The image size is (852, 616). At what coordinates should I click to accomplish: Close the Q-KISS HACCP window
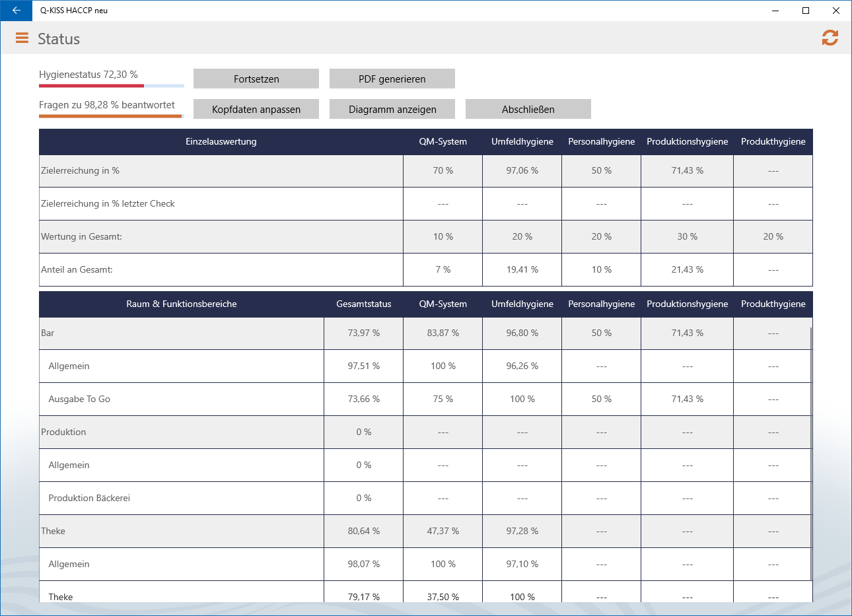click(836, 11)
